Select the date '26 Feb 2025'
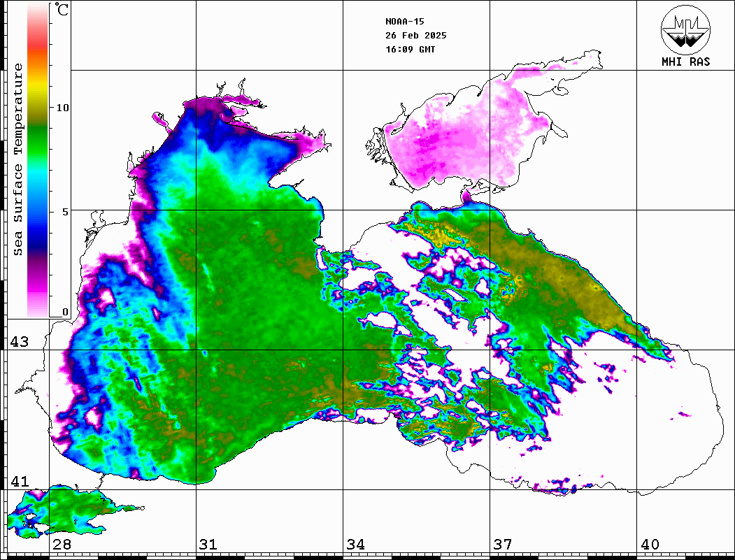 click(416, 36)
